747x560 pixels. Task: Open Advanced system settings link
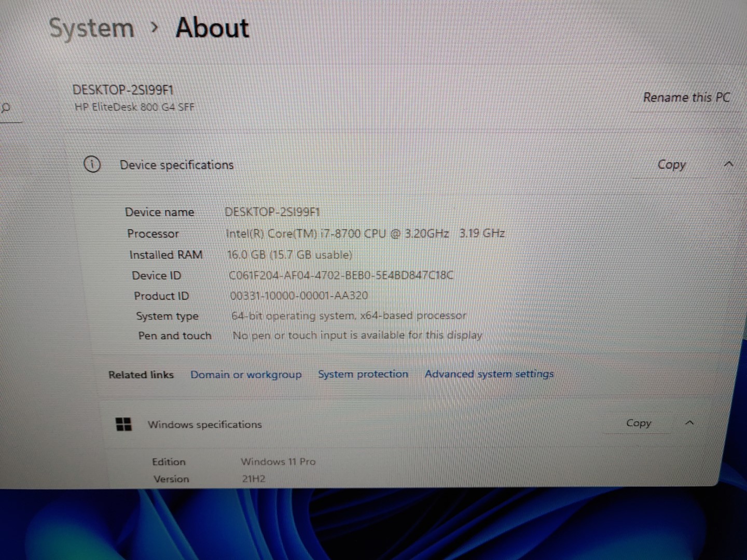489,374
